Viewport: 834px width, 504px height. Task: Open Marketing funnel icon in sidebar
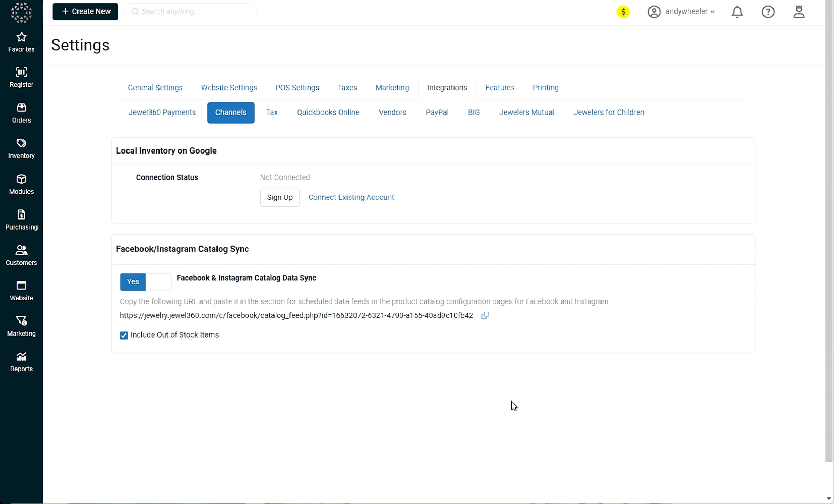coord(21,321)
